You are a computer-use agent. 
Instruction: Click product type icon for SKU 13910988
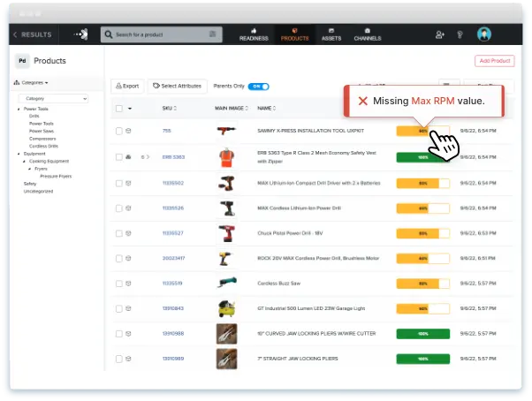[x=128, y=334]
